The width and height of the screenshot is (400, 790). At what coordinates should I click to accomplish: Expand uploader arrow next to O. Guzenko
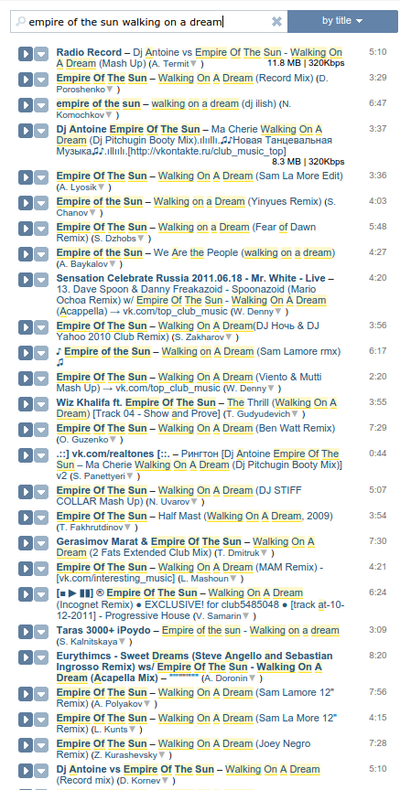107,440
